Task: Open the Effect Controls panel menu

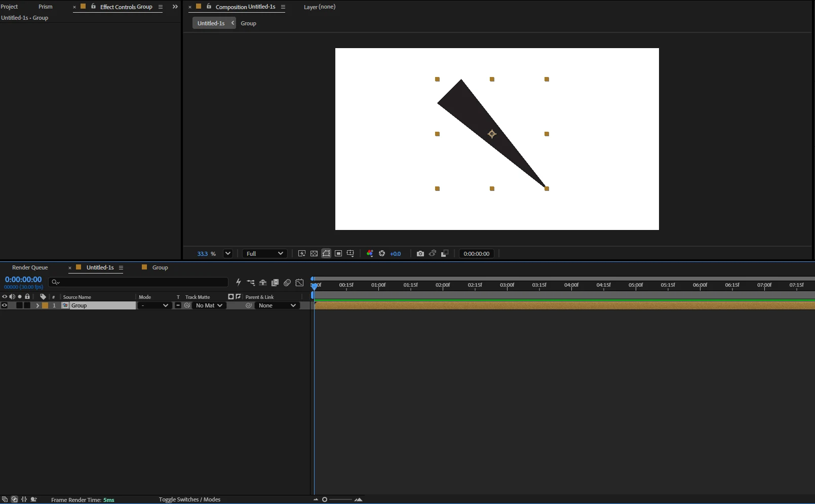Action: pos(161,7)
